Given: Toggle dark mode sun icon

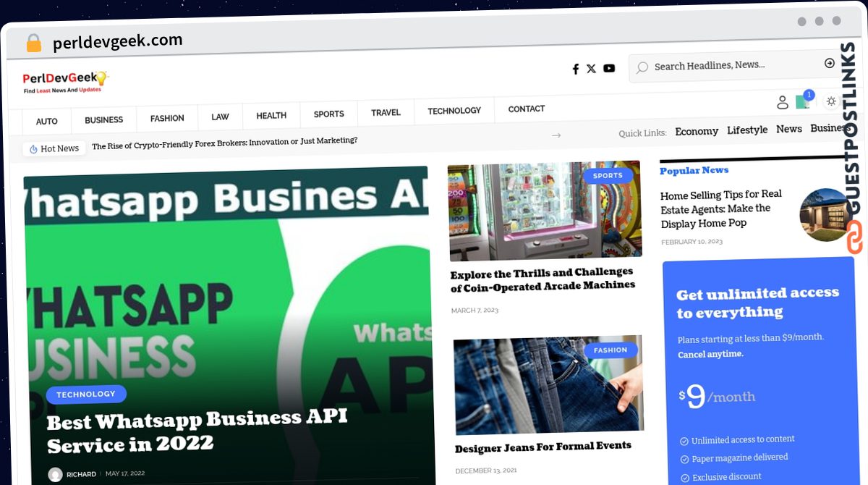Looking at the screenshot, I should coord(832,101).
